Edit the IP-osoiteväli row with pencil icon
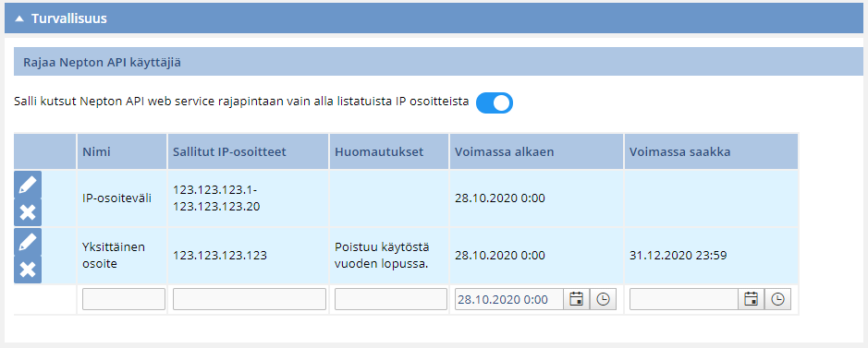 (x=28, y=185)
